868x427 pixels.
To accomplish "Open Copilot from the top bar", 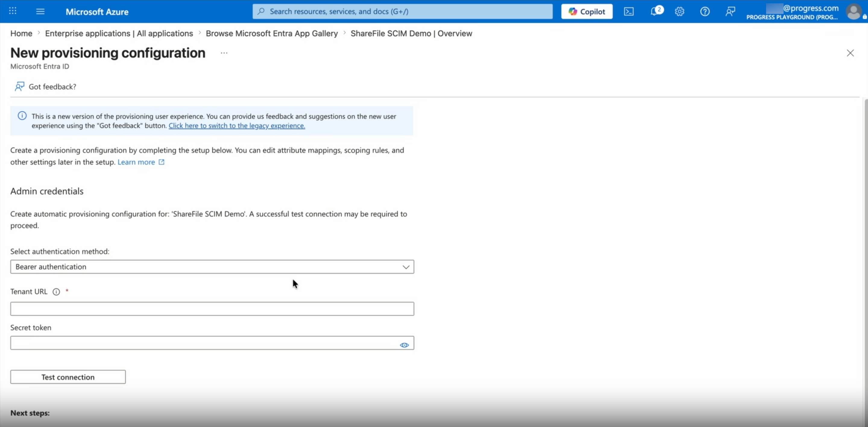I will tap(587, 11).
